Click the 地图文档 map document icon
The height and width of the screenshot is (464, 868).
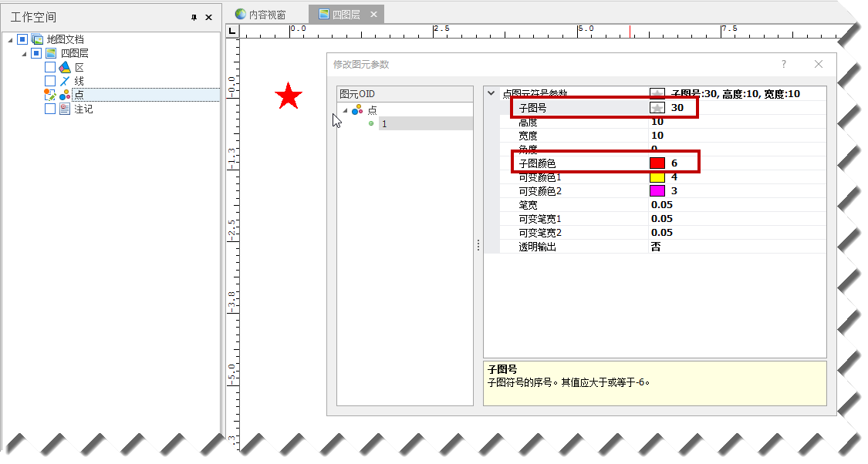pyautogui.click(x=37, y=39)
